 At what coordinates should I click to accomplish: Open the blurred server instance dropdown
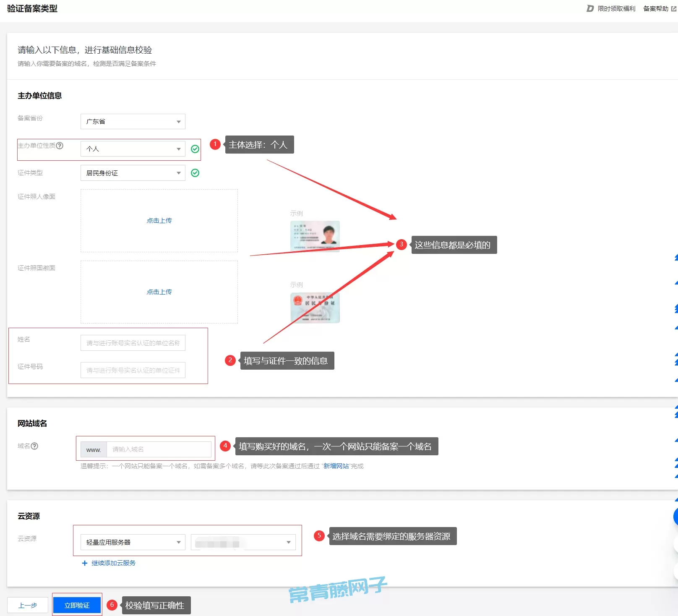[243, 542]
